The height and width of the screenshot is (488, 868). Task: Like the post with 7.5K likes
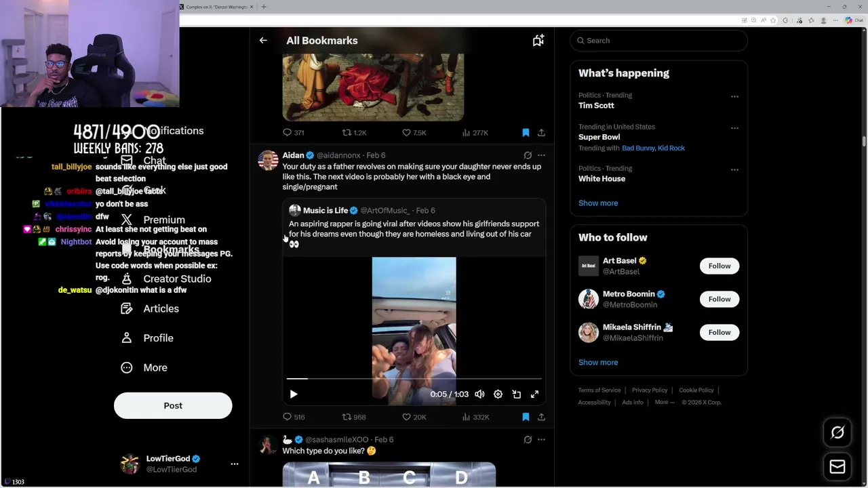point(414,133)
